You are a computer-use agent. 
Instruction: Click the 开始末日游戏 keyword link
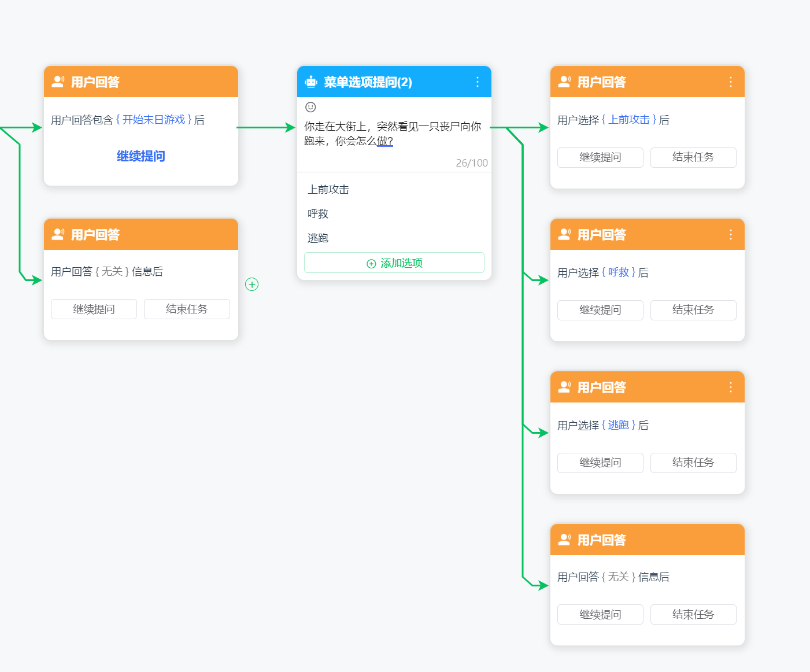coord(154,120)
